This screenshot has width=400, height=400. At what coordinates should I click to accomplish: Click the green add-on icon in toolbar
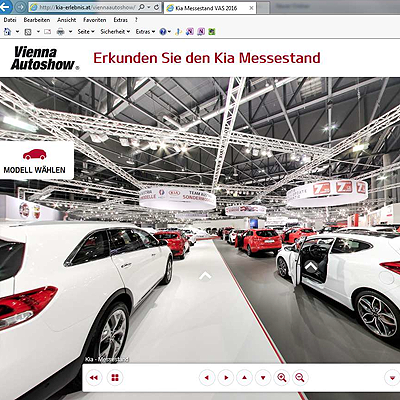tap(212, 32)
